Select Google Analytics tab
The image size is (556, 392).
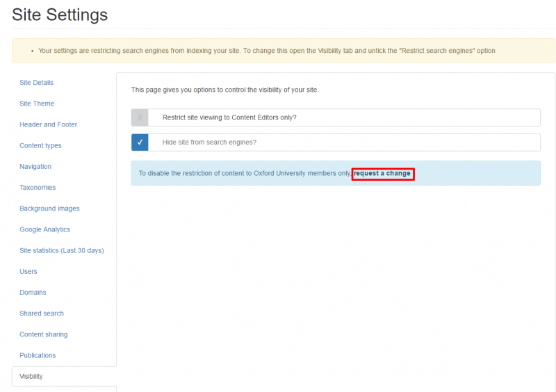coord(44,229)
